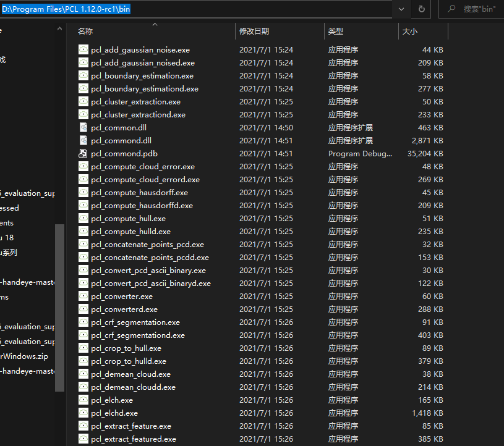Select the pcl_crop_to_hull.exe icon
The width and height of the screenshot is (504, 446).
82,348
